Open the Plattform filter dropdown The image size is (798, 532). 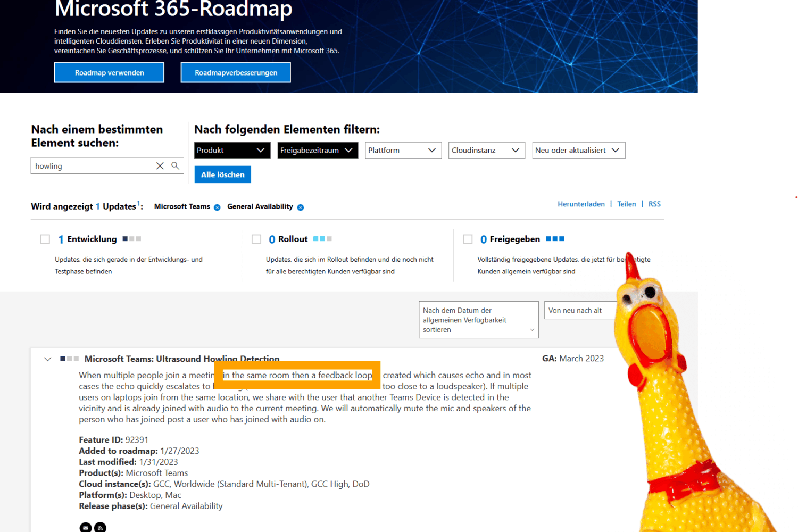[403, 150]
